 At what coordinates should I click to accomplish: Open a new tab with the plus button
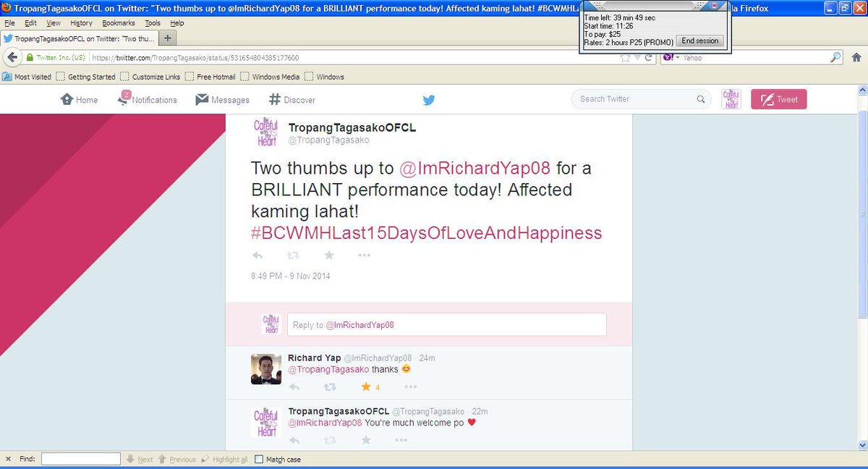click(167, 38)
